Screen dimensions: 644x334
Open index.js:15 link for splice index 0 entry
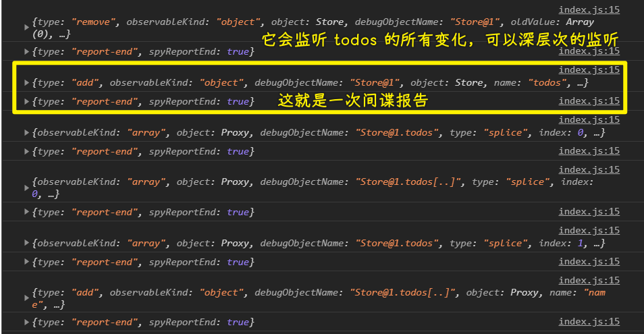(589, 120)
